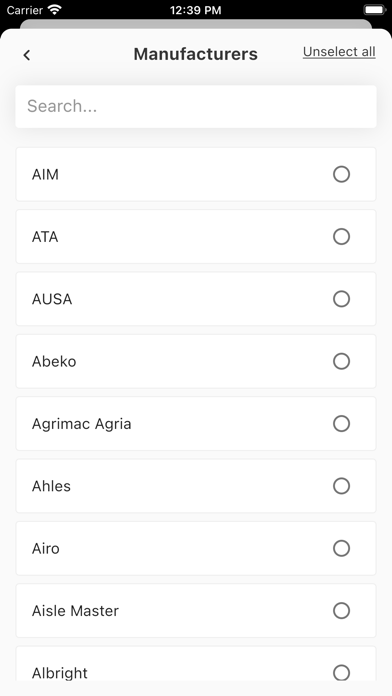
Task: Select the AUSA radio button
Action: coord(341,299)
